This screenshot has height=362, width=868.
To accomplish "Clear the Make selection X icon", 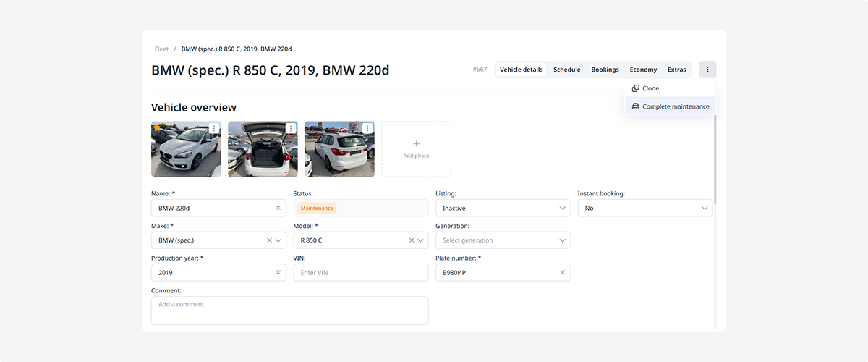I will pos(269,240).
